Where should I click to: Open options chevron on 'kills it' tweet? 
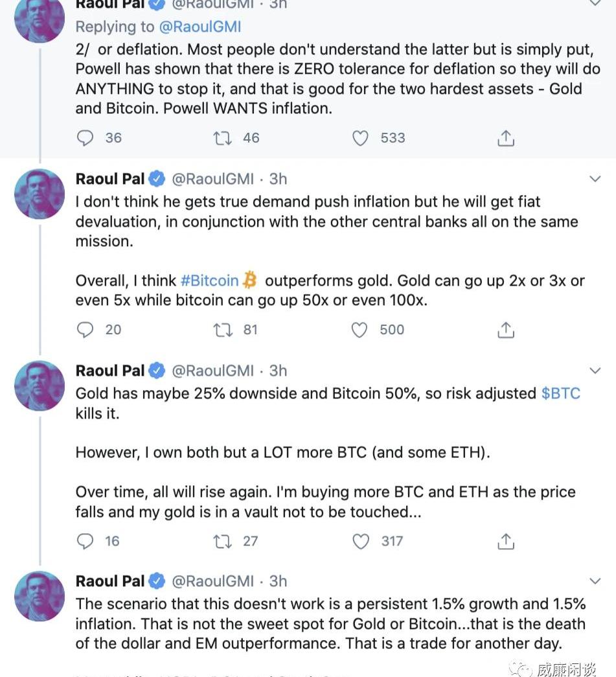click(595, 371)
